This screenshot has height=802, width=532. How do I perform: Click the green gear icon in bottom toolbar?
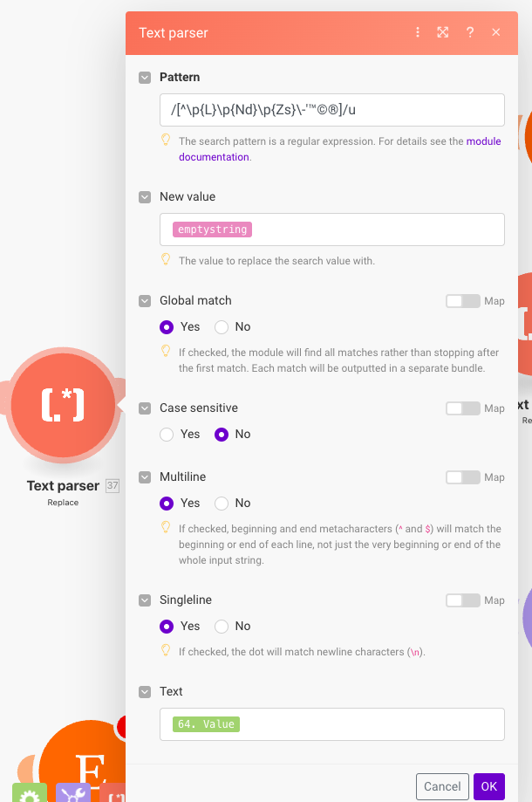(30, 792)
